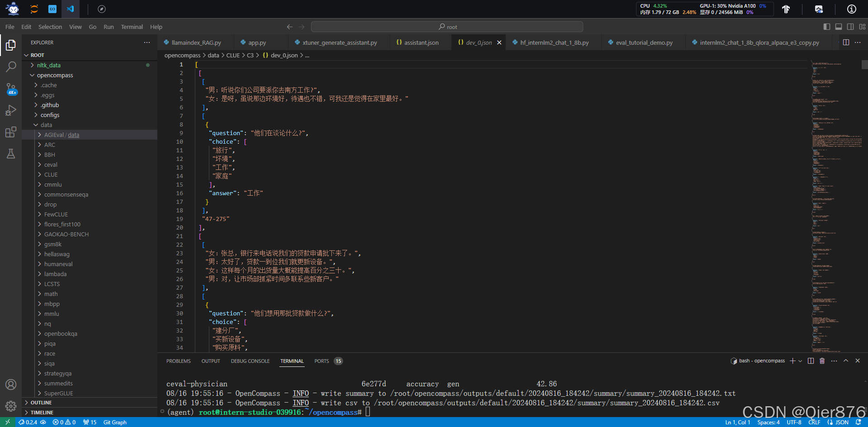Select the AGIEval / data folder row

click(90, 135)
